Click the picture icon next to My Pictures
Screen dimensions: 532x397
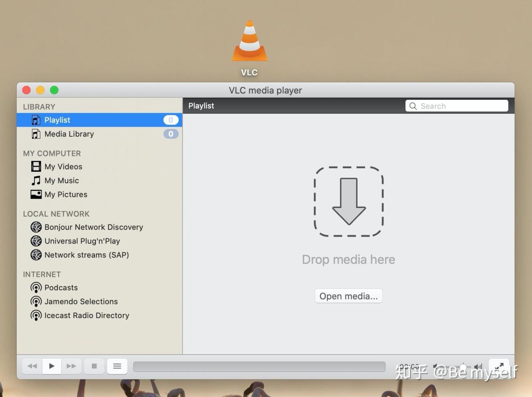click(x=36, y=194)
